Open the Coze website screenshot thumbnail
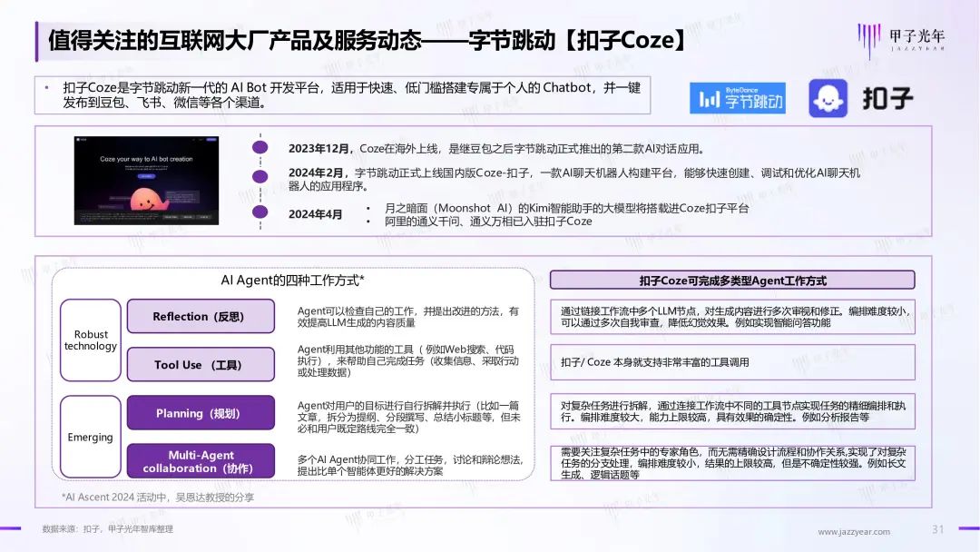 click(146, 180)
